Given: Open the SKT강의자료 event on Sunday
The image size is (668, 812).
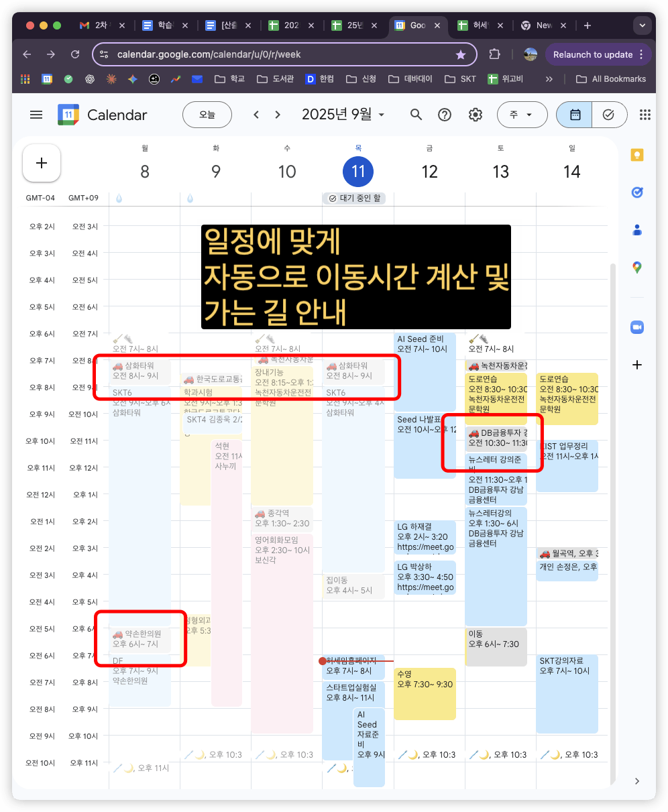Looking at the screenshot, I should [x=567, y=694].
